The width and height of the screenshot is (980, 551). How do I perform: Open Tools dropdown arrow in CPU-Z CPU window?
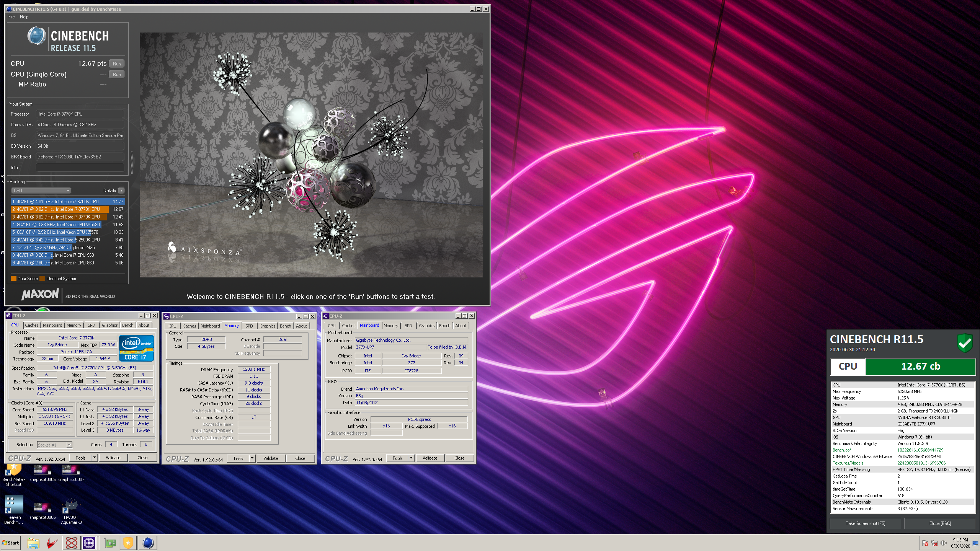pyautogui.click(x=94, y=458)
